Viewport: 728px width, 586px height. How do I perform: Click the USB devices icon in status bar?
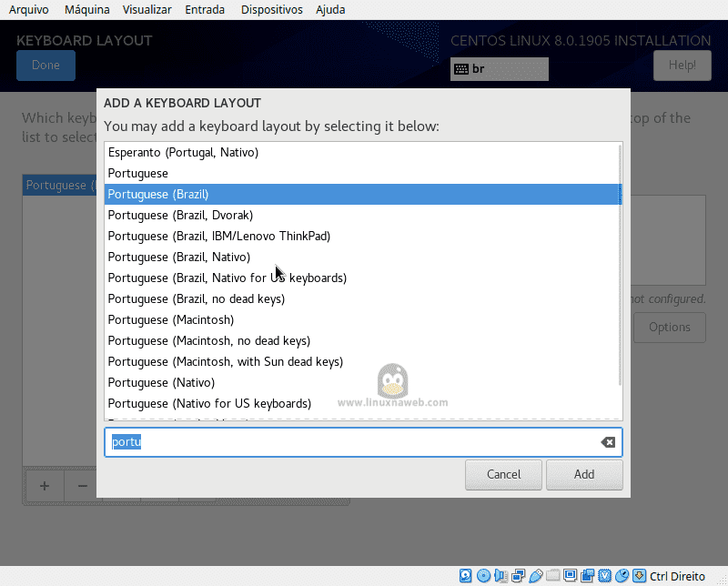coord(535,576)
